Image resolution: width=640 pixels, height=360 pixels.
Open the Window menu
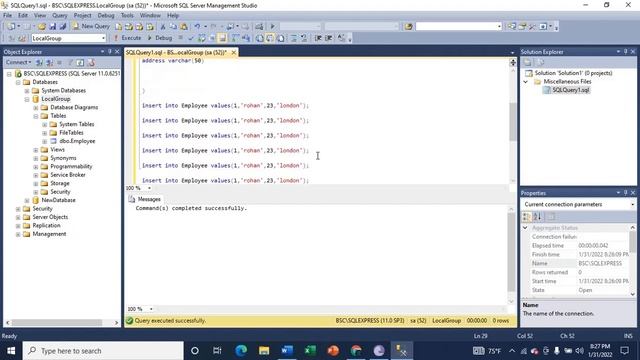(150, 16)
